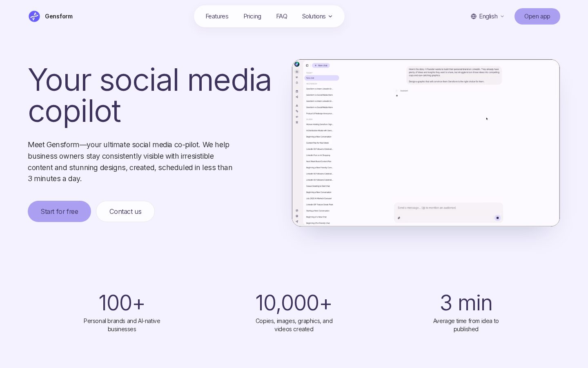Open 'Woman Holding Gensform Sign...' chat

point(320,124)
